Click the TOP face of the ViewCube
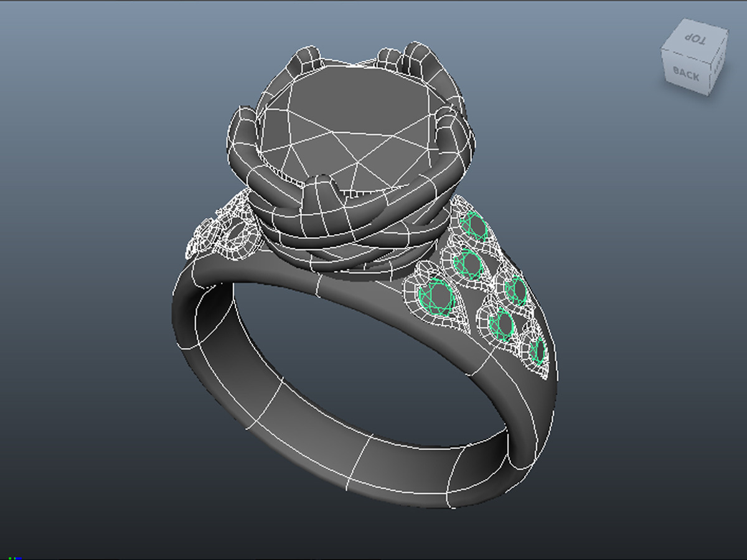The height and width of the screenshot is (560, 747). pyautogui.click(x=696, y=40)
